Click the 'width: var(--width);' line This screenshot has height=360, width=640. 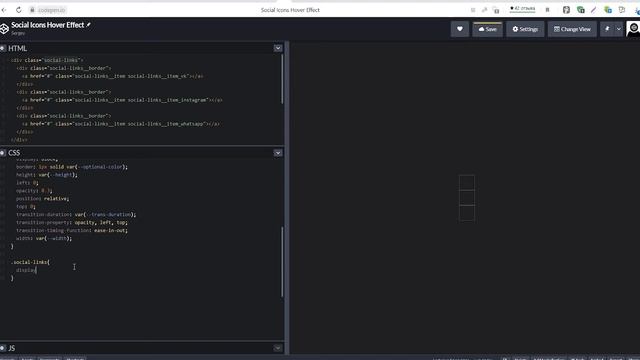(44, 238)
